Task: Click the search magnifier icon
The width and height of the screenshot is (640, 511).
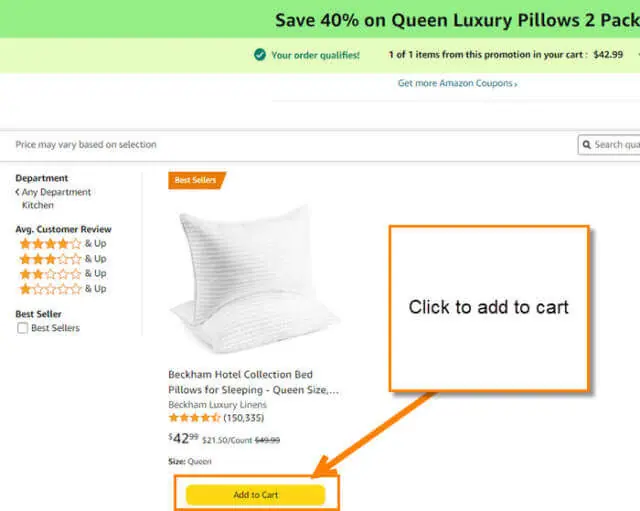Action: 587,145
